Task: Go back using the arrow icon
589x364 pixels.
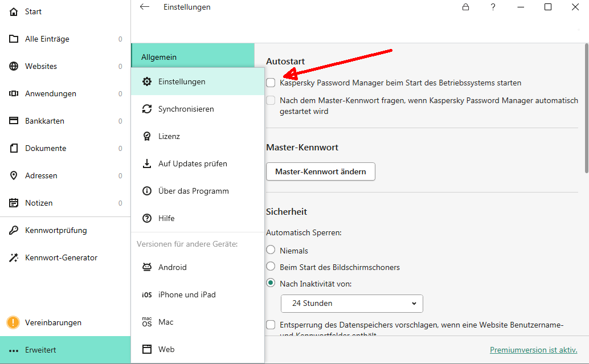Action: (x=145, y=7)
